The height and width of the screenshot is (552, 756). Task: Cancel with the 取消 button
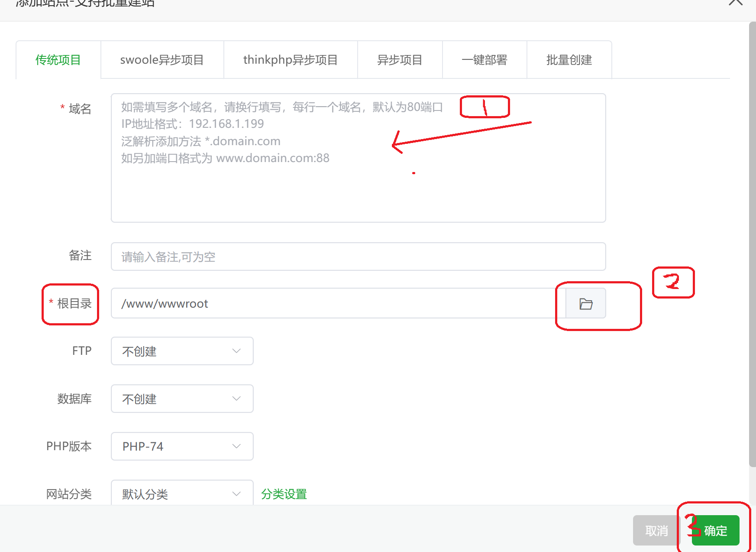(x=656, y=530)
